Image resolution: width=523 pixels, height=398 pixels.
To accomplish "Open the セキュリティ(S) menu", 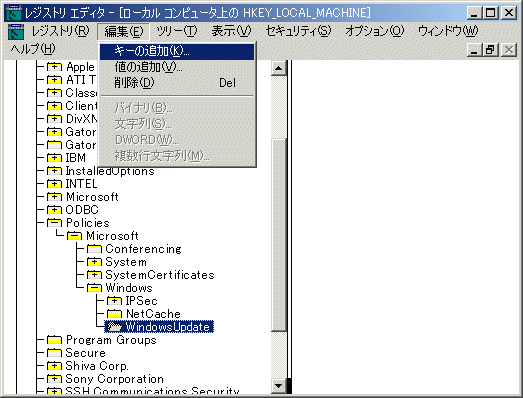I will click(298, 31).
